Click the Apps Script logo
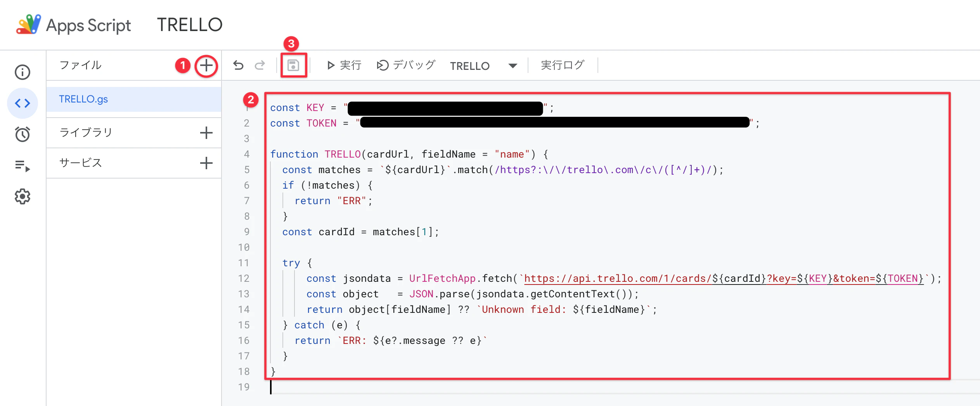 pos(28,24)
